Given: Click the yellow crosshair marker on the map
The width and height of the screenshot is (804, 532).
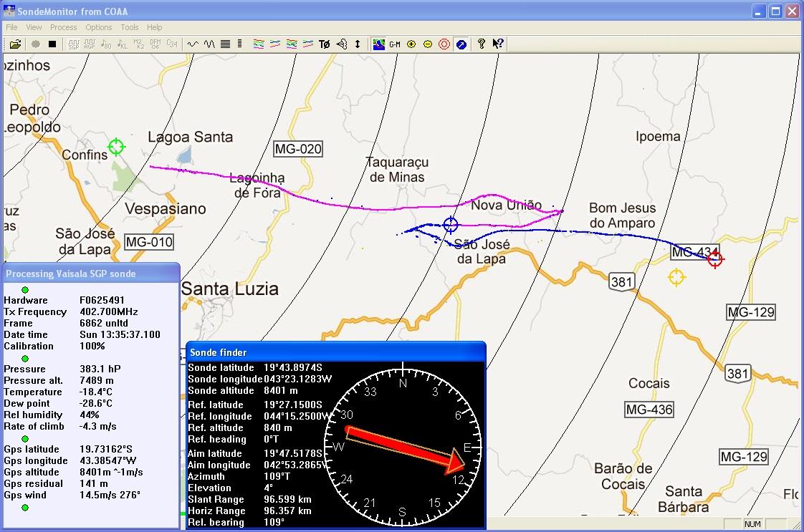Looking at the screenshot, I should (676, 277).
